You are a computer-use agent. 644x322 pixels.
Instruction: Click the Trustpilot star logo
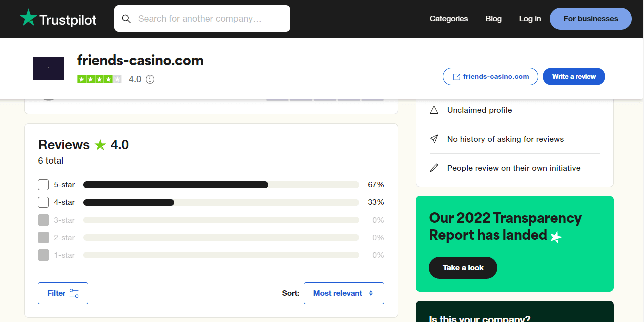pos(28,18)
